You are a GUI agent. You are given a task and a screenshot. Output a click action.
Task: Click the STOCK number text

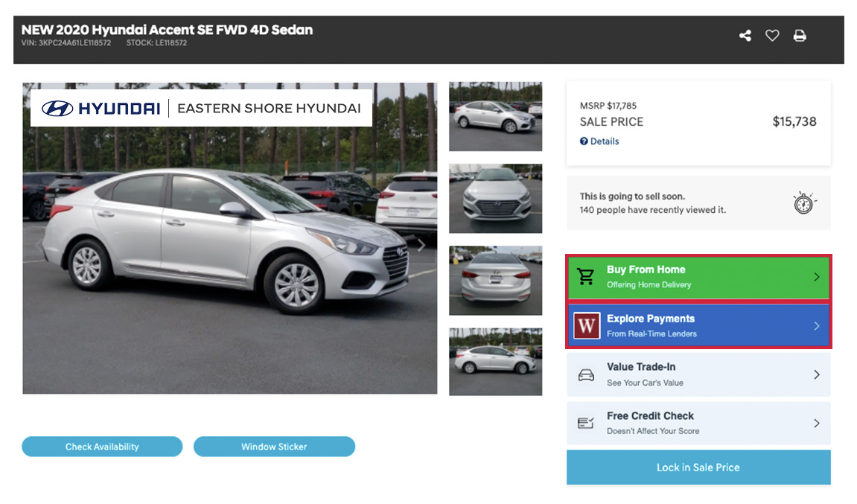click(x=157, y=42)
